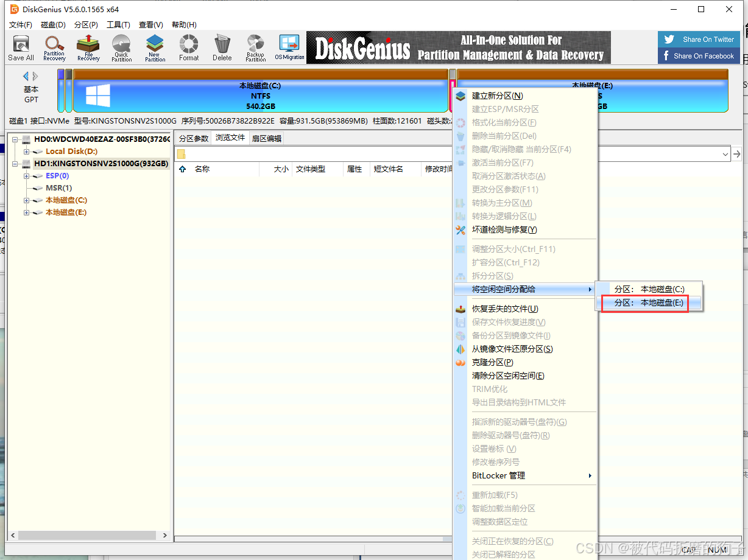Expand Local Disk(D:) tree node
This screenshot has height=560, width=748.
[x=27, y=152]
